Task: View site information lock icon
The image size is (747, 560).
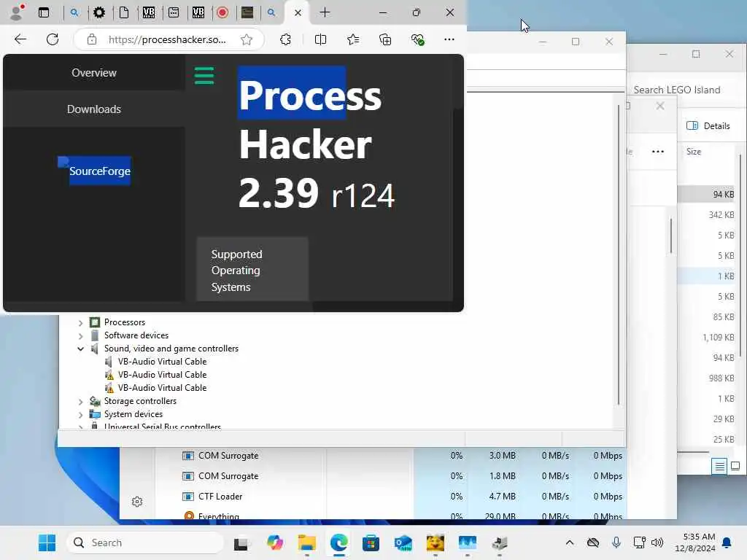Action: [92, 39]
